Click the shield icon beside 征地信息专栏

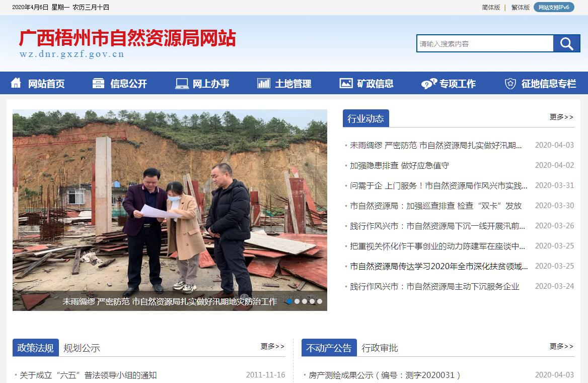click(x=510, y=83)
